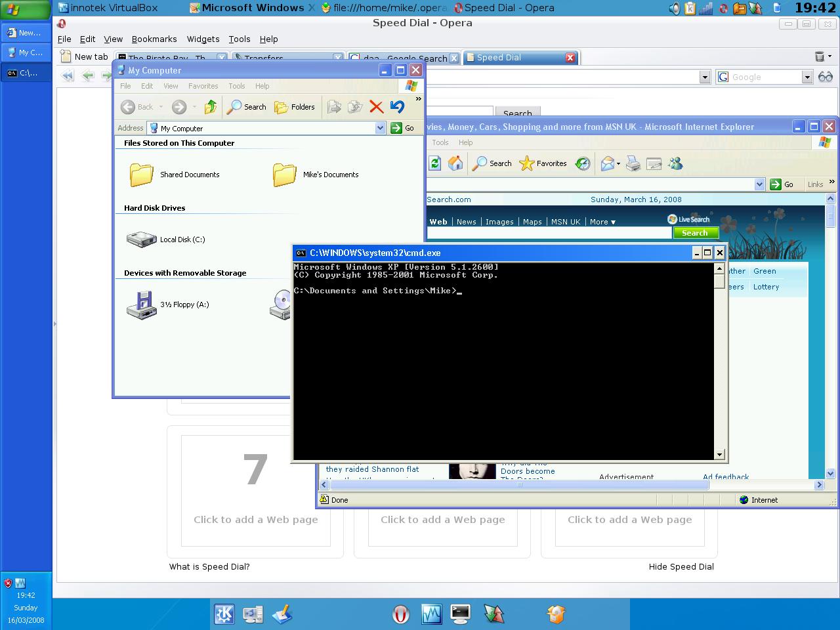The height and width of the screenshot is (630, 840).
Task: Open the Tools menu in My Computer
Action: [x=236, y=86]
